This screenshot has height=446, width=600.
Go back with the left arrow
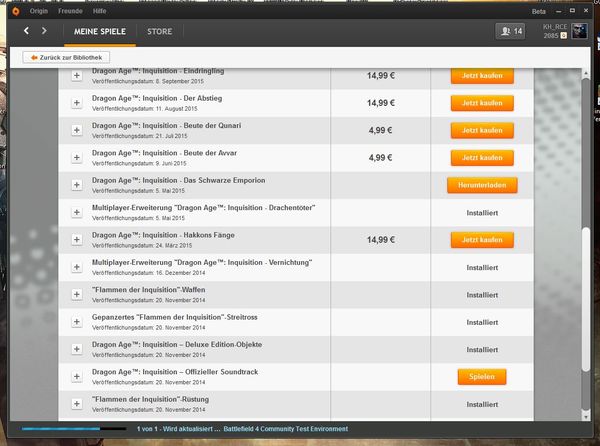pyautogui.click(x=26, y=32)
